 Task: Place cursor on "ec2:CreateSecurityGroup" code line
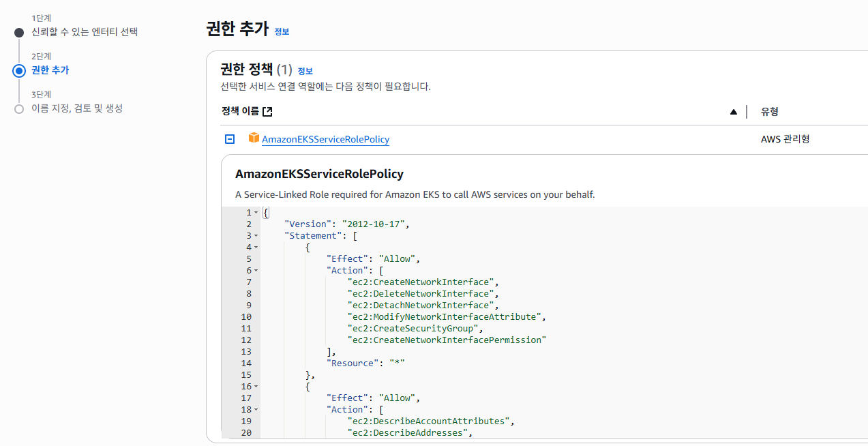pos(424,329)
